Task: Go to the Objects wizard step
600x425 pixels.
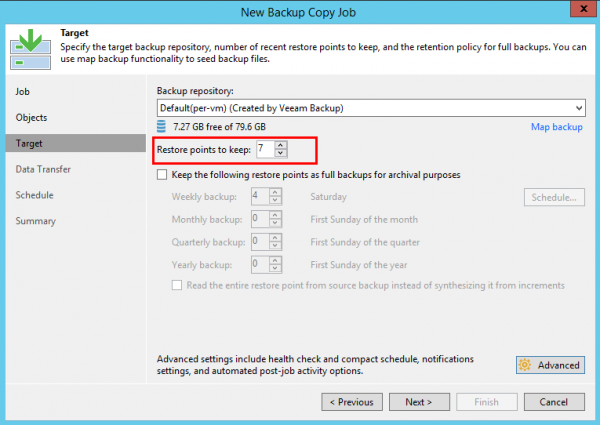Action: [31, 117]
